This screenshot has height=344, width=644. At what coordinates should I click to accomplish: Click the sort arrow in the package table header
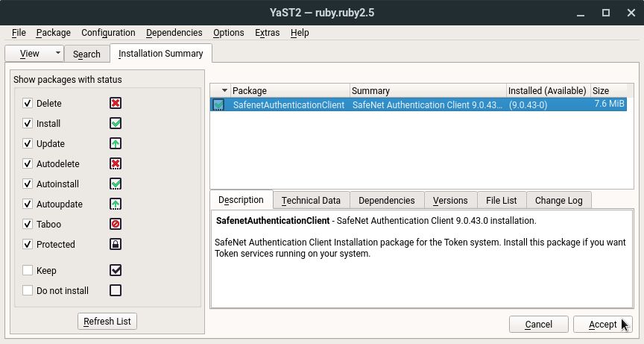[224, 90]
